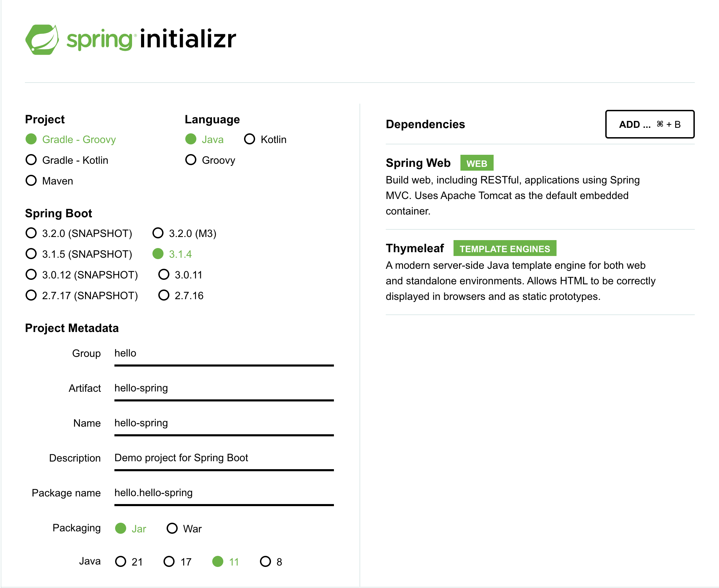The height and width of the screenshot is (588, 719).
Task: Select Spring Boot version 3.2.0 (SNAPSHOT)
Action: pyautogui.click(x=79, y=233)
